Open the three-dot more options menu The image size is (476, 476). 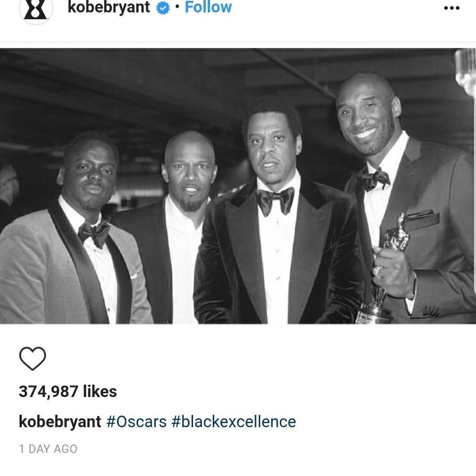(x=451, y=8)
